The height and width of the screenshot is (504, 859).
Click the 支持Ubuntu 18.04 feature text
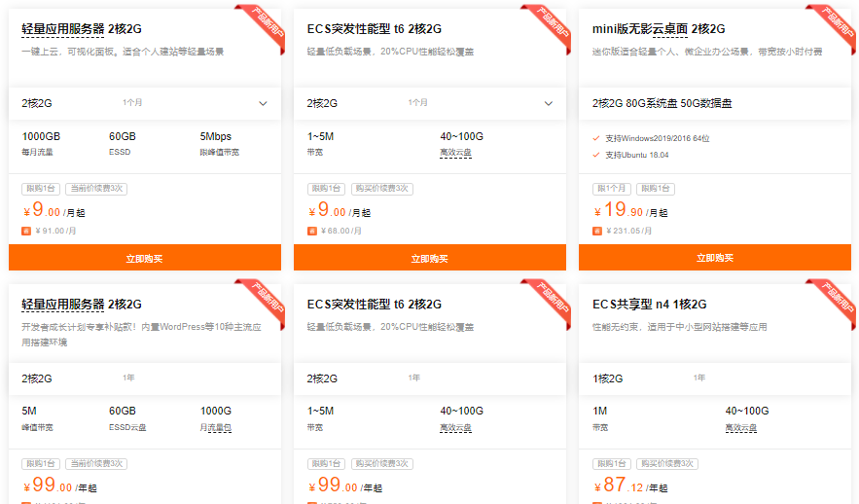(636, 155)
